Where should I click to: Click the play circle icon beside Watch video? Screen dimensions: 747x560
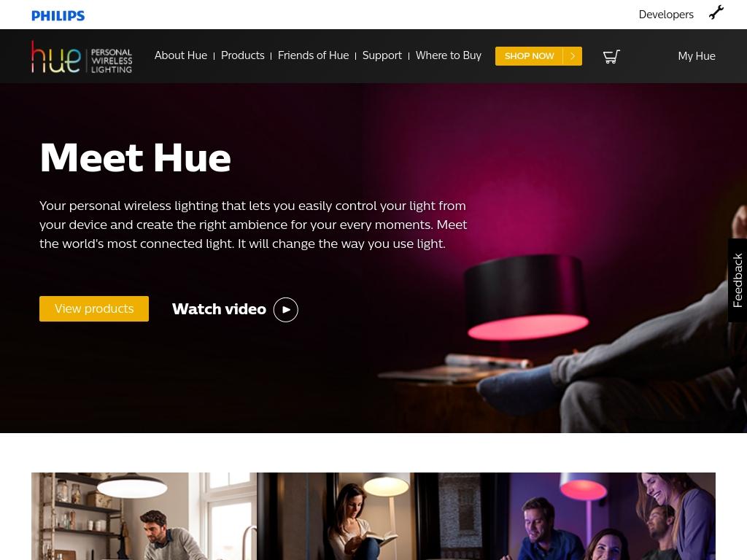(285, 309)
